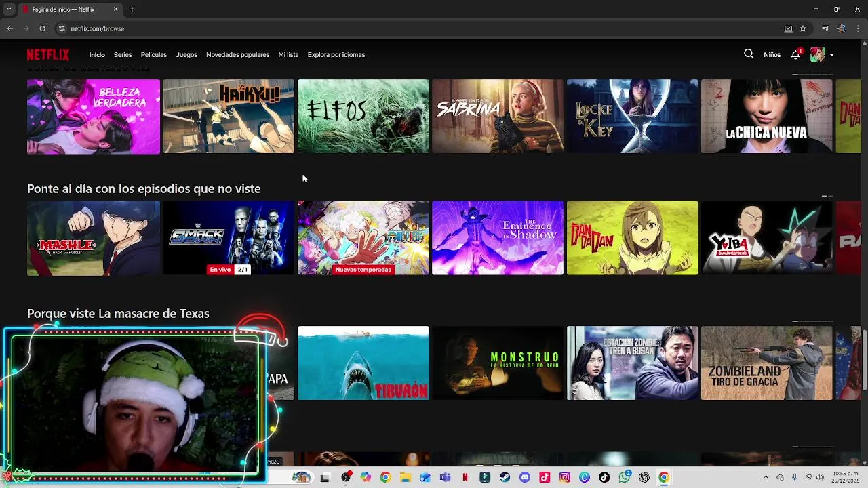Open the Juegos menu item
This screenshot has width=868, height=488.
[x=186, y=55]
